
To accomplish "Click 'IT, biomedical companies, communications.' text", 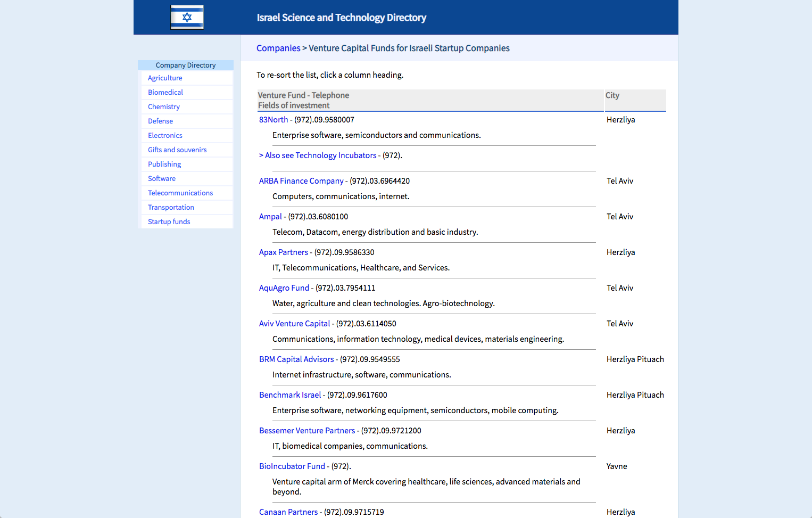I will (x=350, y=446).
